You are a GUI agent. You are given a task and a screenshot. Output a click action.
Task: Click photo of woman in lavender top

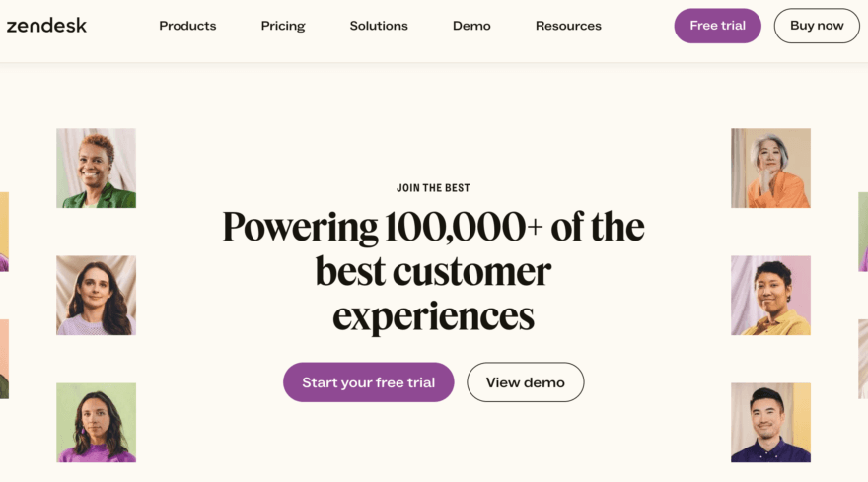[96, 296]
